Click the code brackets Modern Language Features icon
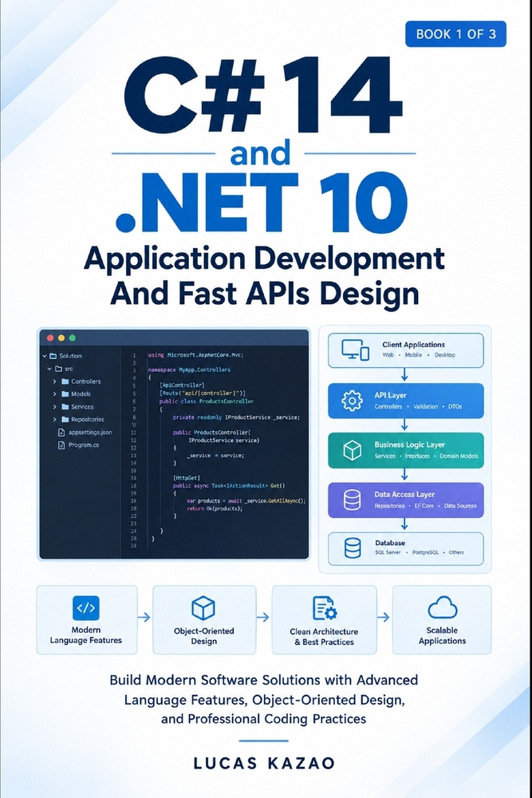This screenshot has height=798, width=532. click(86, 607)
